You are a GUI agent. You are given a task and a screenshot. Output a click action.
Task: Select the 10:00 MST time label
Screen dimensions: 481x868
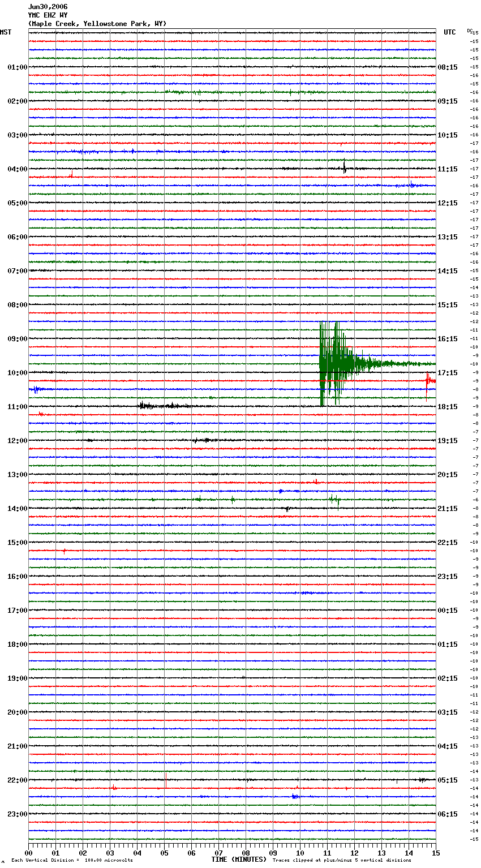(18, 373)
